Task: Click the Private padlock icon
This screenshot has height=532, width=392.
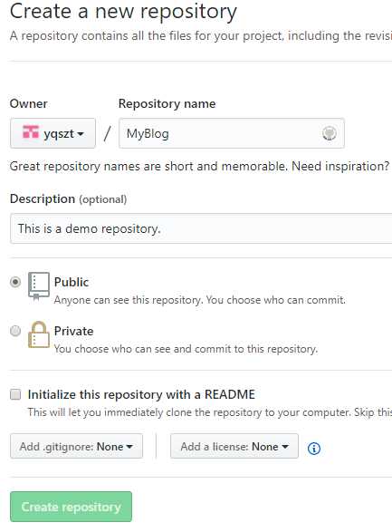Action: pyautogui.click(x=39, y=334)
